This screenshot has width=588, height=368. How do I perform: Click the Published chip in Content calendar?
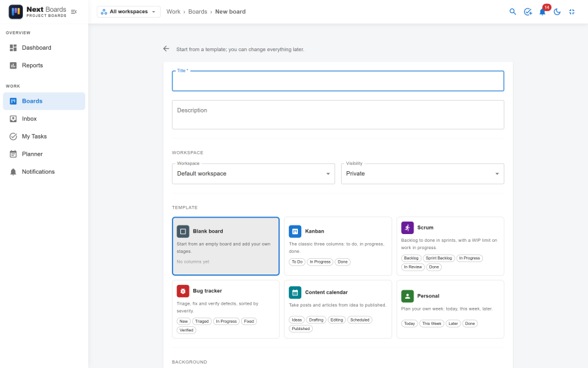coord(301,329)
